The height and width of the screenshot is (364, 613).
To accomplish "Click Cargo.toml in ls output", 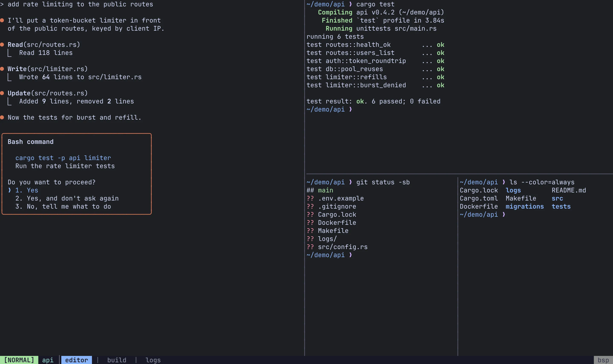I will click(479, 198).
